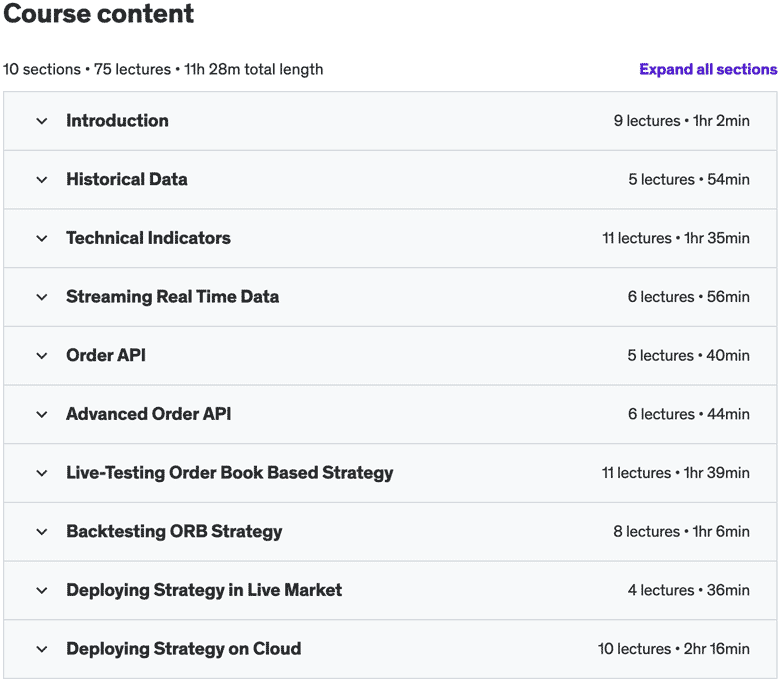Click the '10 lectures • 2hr 16min' text

pyautogui.click(x=674, y=649)
